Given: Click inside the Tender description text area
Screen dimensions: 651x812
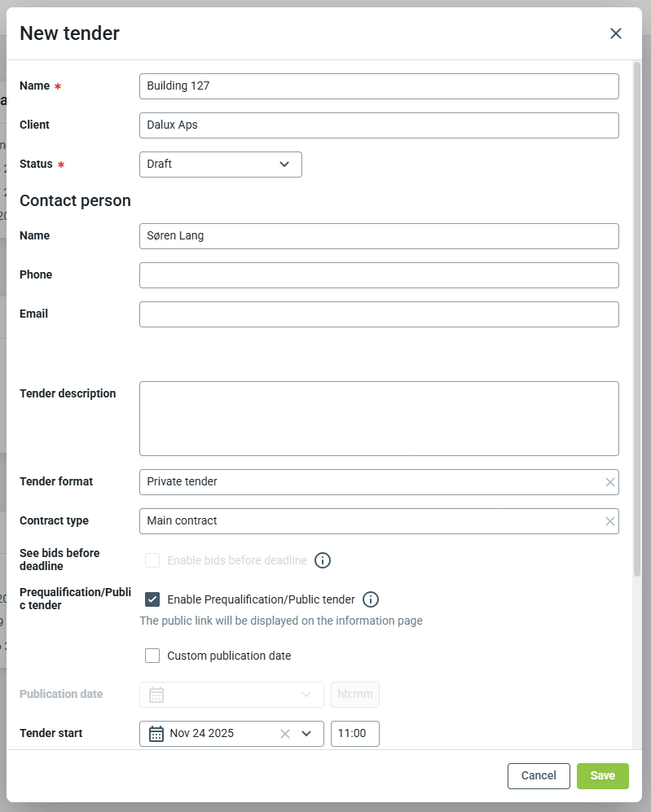Looking at the screenshot, I should pyautogui.click(x=379, y=419).
